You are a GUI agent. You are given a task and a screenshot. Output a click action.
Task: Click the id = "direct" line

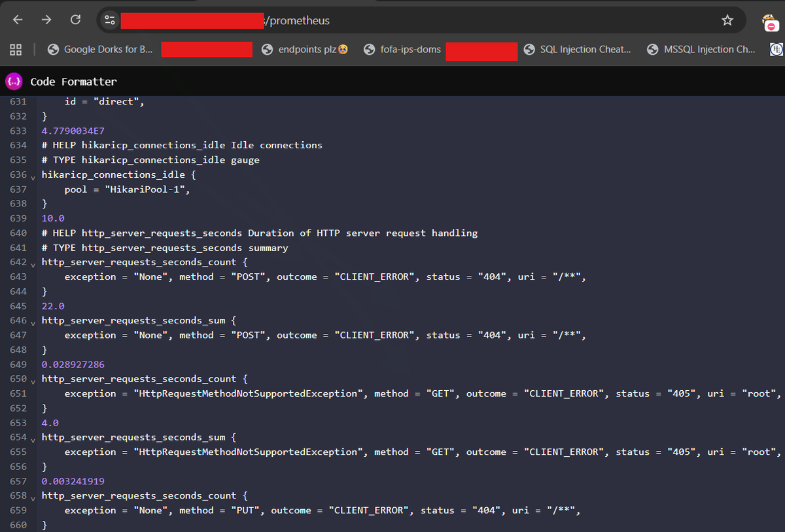tap(104, 101)
